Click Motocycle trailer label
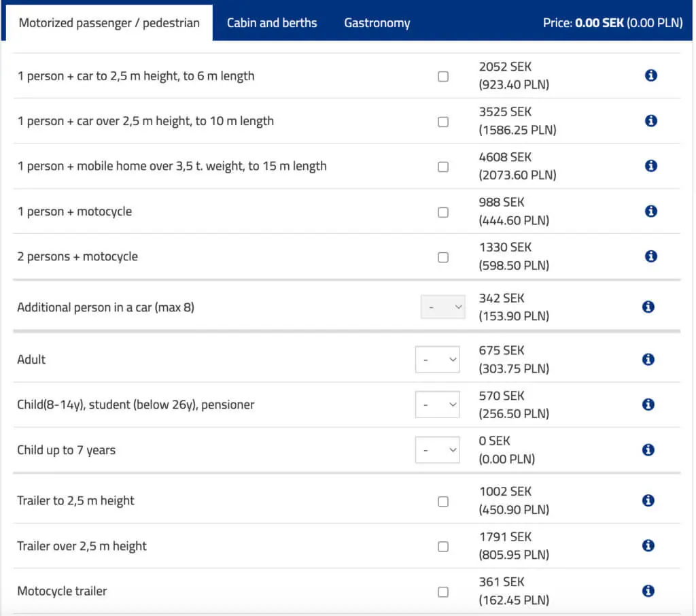 coord(62,591)
